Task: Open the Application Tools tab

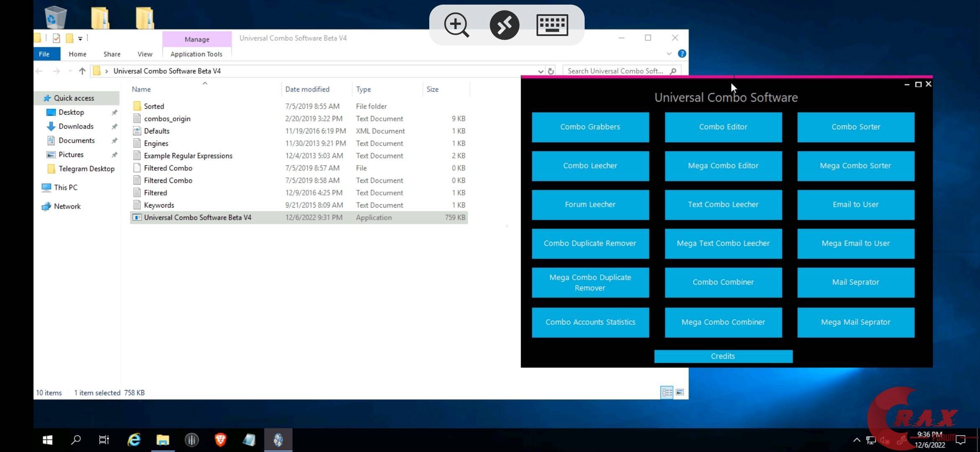Action: click(x=196, y=54)
